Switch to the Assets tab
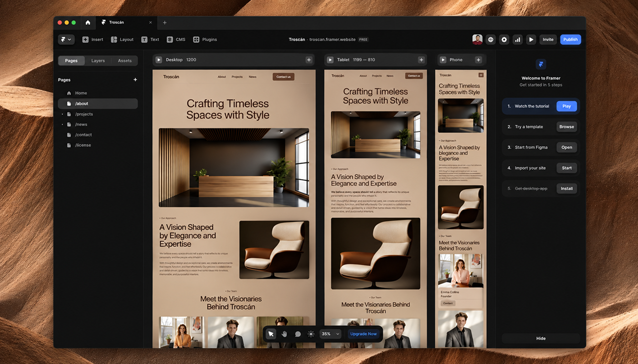 (x=125, y=61)
